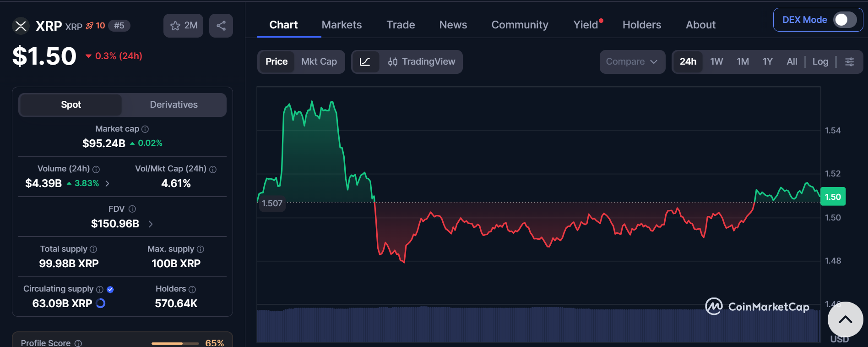Open FDV info icon

(x=132, y=209)
